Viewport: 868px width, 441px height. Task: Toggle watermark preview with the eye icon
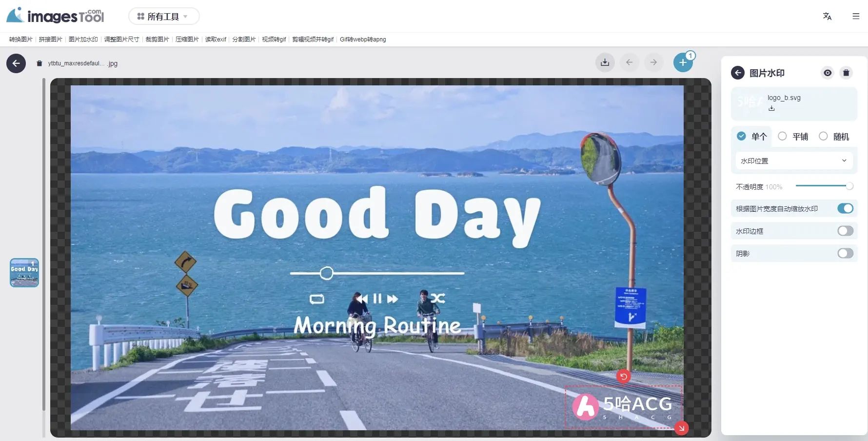click(827, 73)
